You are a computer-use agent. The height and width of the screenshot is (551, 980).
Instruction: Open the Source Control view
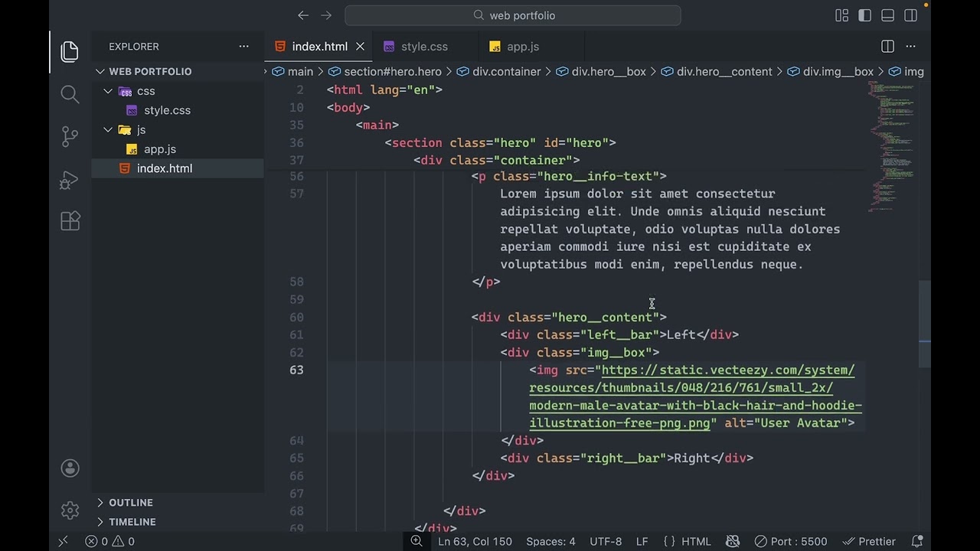click(70, 137)
